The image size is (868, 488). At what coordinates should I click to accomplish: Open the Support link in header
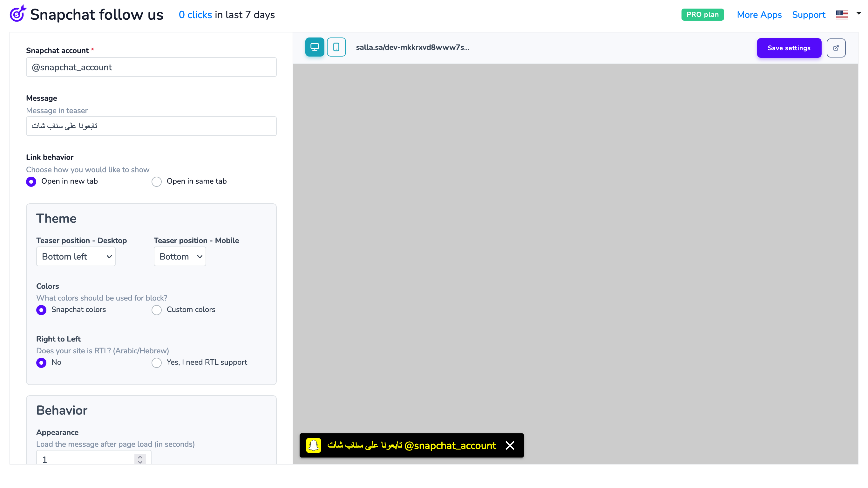pyautogui.click(x=808, y=15)
